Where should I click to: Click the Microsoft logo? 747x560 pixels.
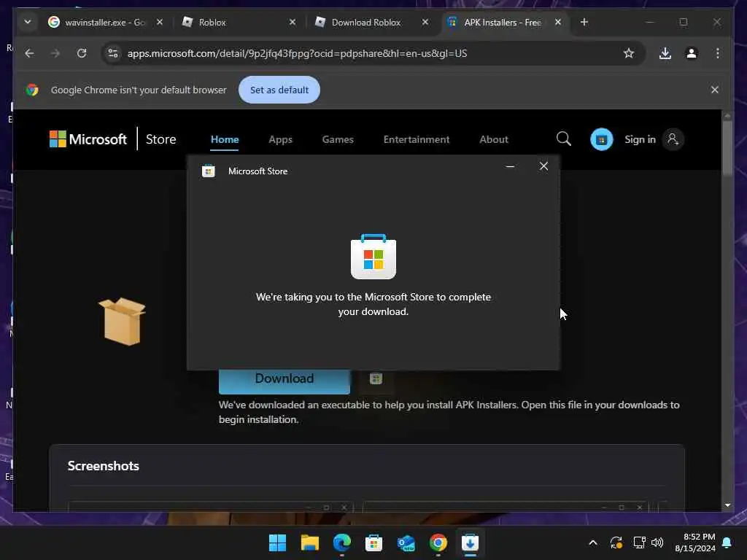pyautogui.click(x=88, y=139)
